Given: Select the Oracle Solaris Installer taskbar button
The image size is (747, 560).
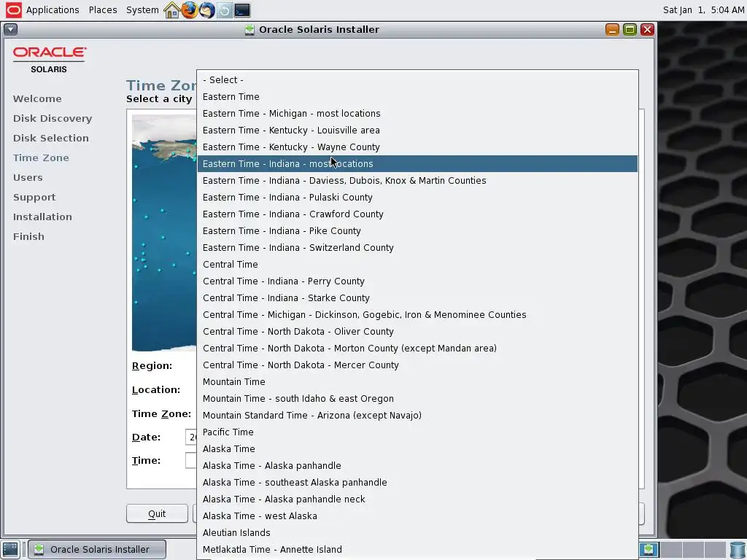Looking at the screenshot, I should point(97,549).
